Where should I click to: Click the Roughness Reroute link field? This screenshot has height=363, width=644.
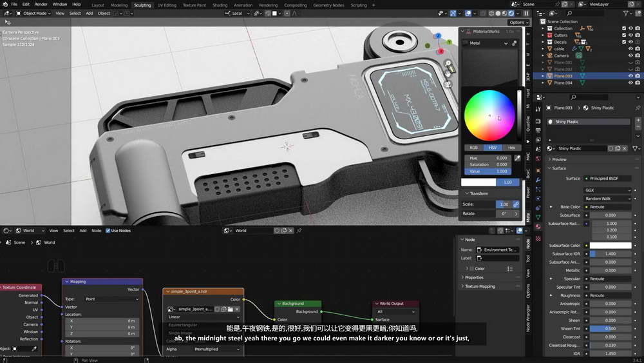607,295
